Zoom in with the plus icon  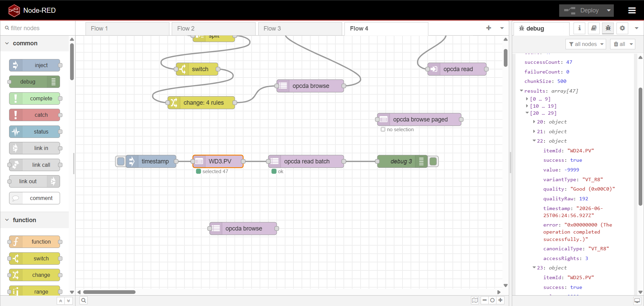pyautogui.click(x=500, y=300)
